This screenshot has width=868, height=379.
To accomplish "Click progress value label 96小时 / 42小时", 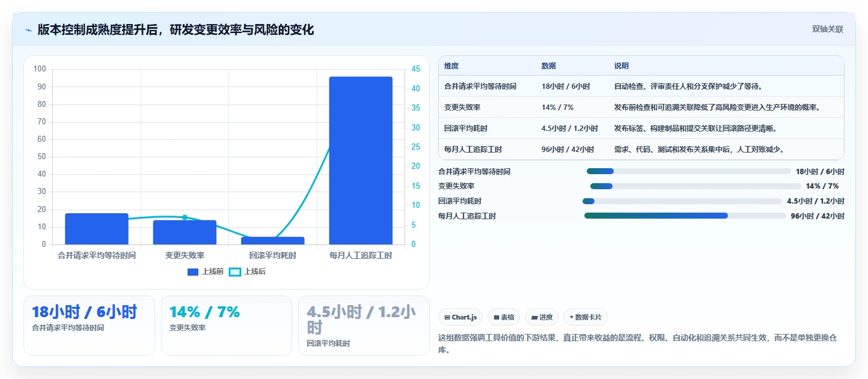I will click(x=818, y=216).
